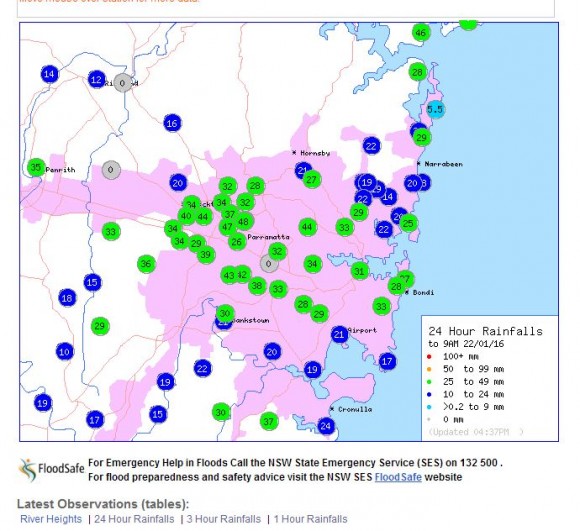The height and width of the screenshot is (531, 580).
Task: Click the FloodSafe logo image
Action: click(52, 470)
